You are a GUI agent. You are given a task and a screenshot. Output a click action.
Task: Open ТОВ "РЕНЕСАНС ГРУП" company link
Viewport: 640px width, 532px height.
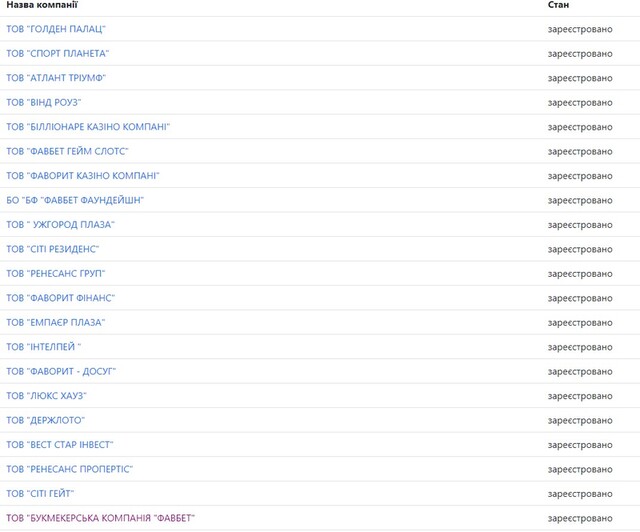56,273
